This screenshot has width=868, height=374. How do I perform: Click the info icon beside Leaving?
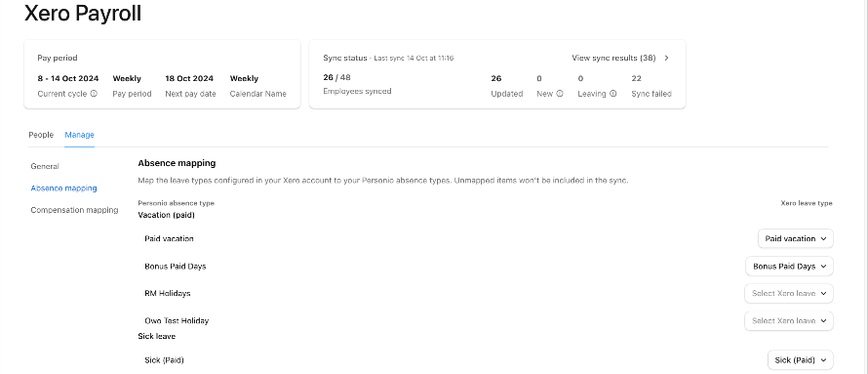tap(612, 94)
